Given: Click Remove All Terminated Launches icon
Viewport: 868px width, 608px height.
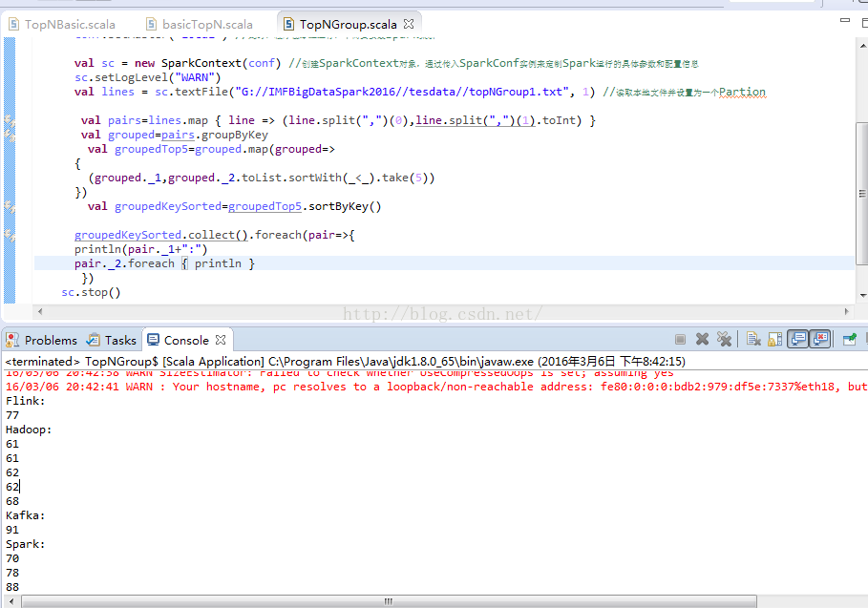Looking at the screenshot, I should tap(724, 339).
